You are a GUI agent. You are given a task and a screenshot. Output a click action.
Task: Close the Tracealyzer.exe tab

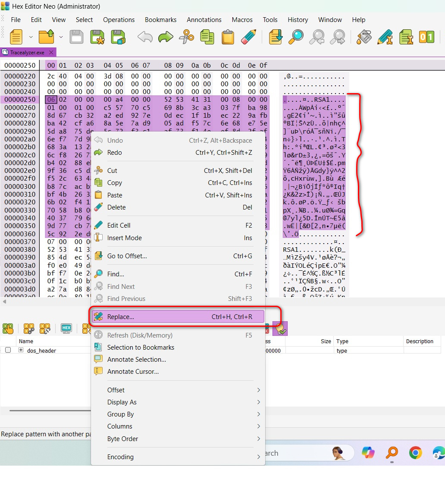pyautogui.click(x=51, y=52)
